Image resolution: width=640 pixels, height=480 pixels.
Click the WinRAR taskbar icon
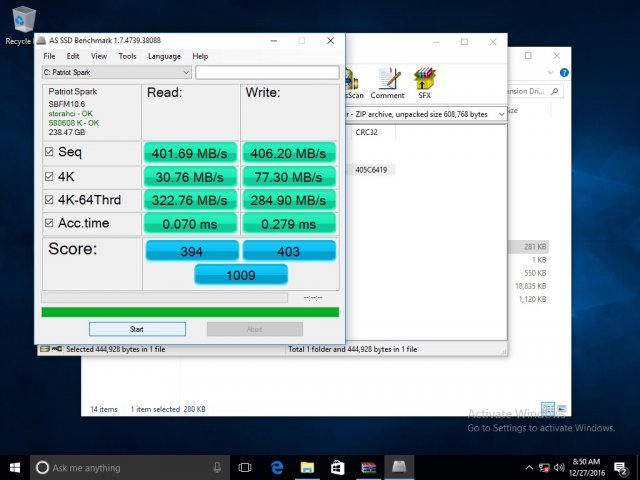(368, 467)
